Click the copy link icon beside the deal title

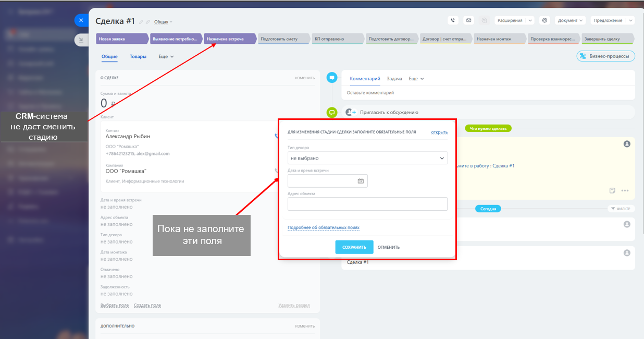pyautogui.click(x=148, y=22)
